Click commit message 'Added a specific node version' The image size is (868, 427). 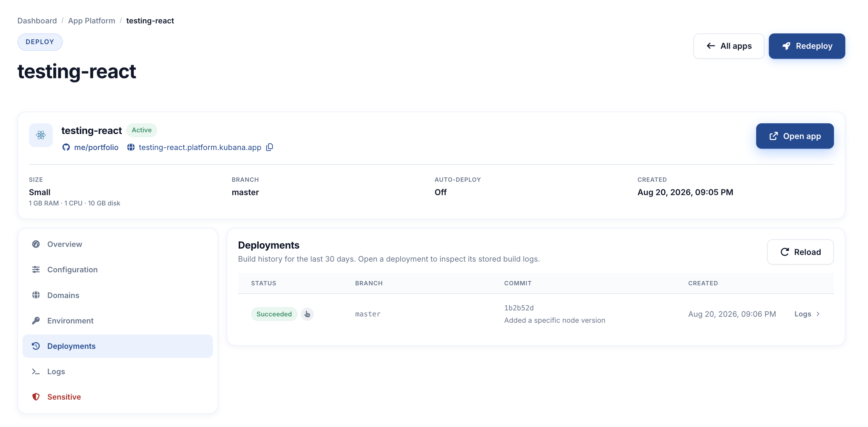[555, 320]
